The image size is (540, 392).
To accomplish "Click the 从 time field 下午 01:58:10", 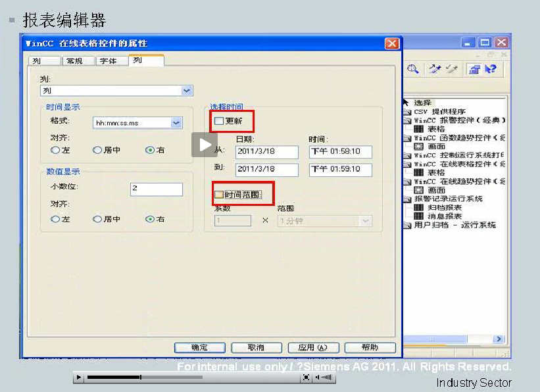I will click(x=341, y=152).
